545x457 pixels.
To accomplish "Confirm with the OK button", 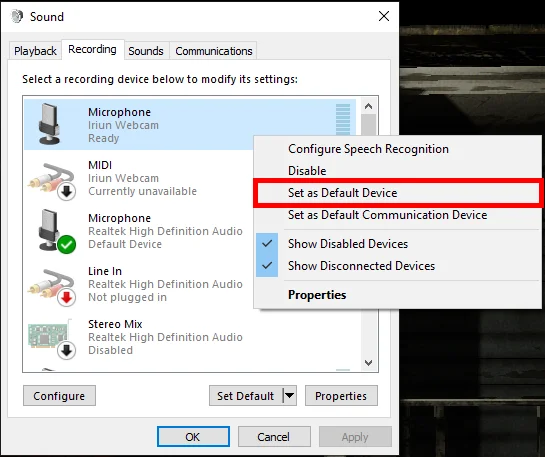I will 193,436.
